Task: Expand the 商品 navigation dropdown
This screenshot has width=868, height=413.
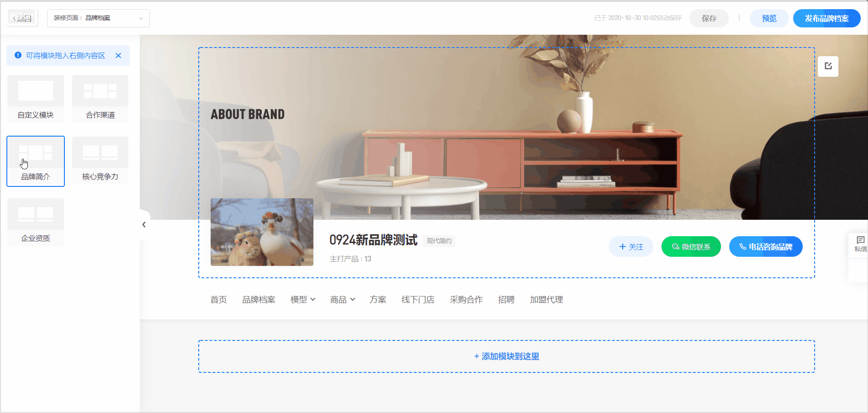Action: [343, 300]
